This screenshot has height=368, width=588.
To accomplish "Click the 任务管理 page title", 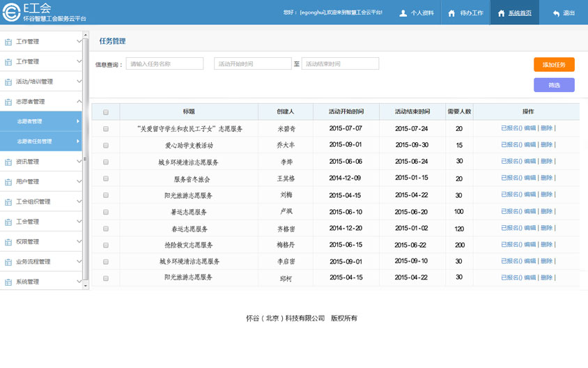I will [x=112, y=41].
